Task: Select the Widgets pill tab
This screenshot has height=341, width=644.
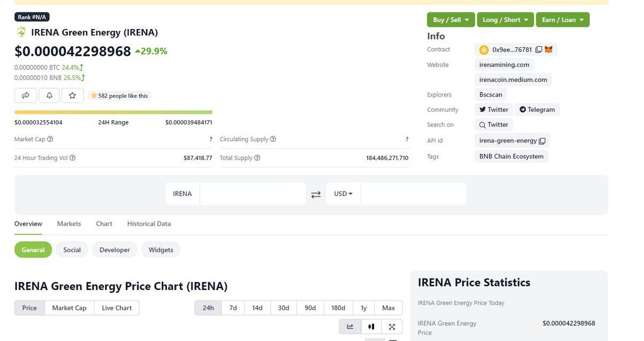Action: [x=161, y=250]
